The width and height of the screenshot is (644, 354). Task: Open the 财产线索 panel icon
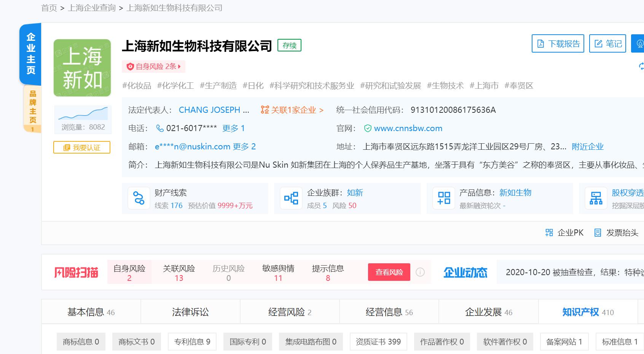[139, 198]
